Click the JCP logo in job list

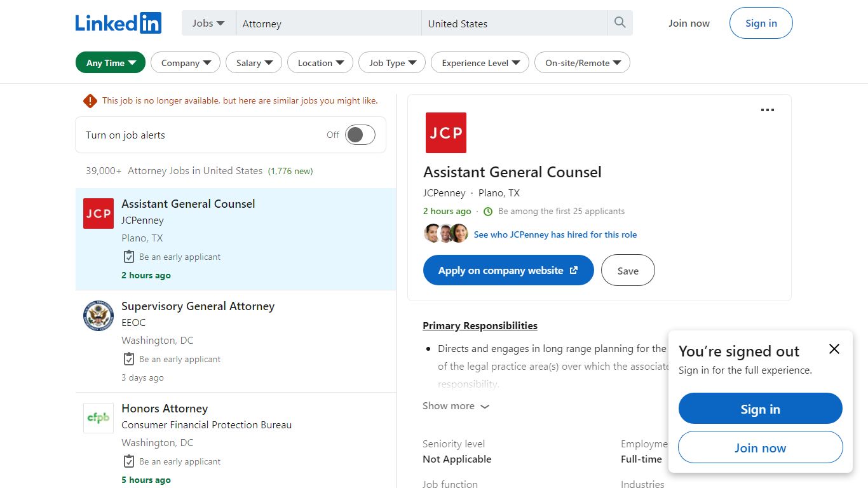click(x=98, y=213)
